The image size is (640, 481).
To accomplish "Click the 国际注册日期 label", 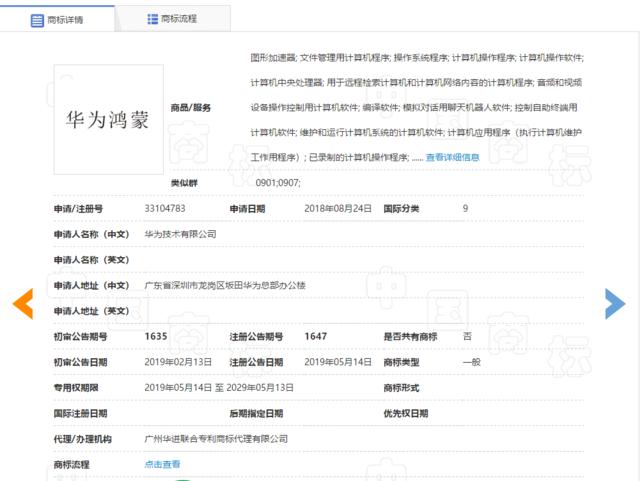I will click(80, 414).
